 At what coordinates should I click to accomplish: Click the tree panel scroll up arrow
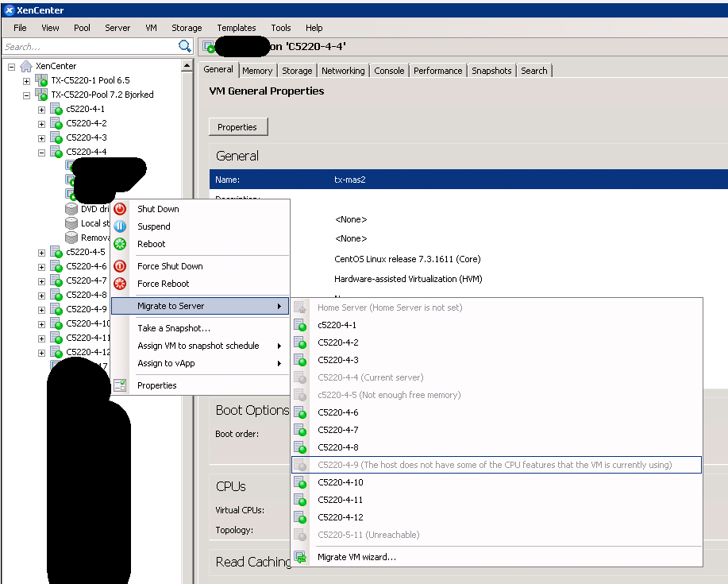click(187, 66)
